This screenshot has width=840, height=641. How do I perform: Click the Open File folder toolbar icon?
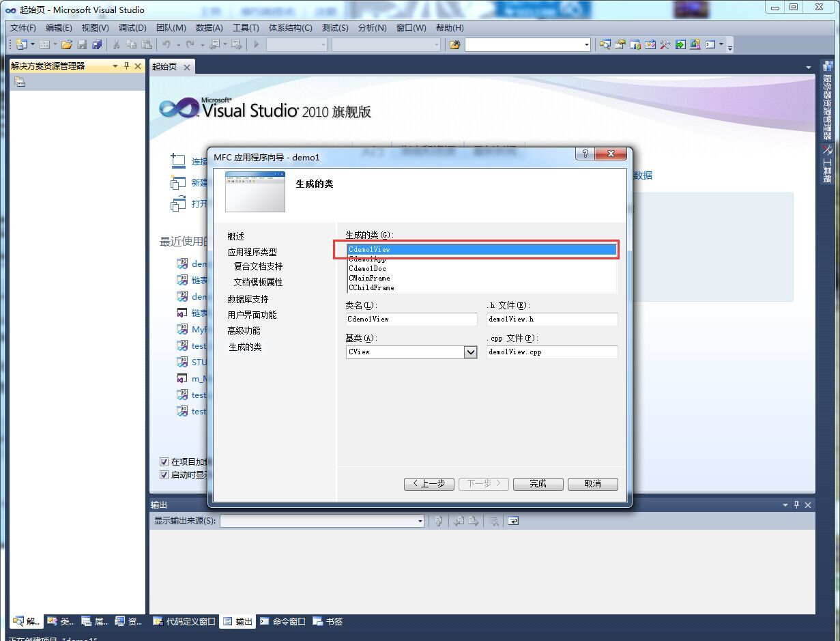click(66, 44)
